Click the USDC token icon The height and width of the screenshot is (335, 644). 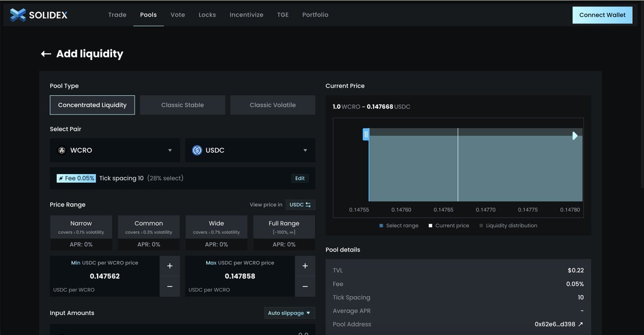(197, 151)
